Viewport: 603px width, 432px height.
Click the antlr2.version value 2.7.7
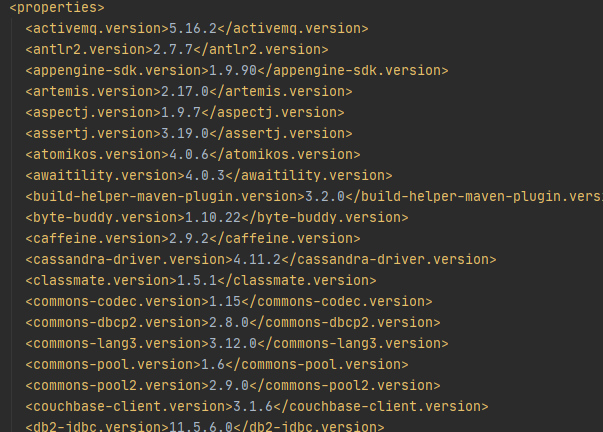173,49
